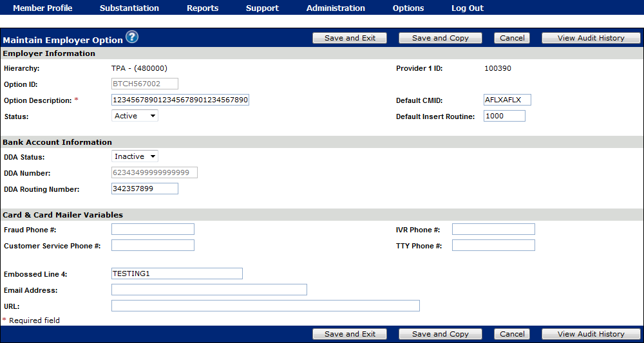Click into the Option Description field

tap(180, 100)
